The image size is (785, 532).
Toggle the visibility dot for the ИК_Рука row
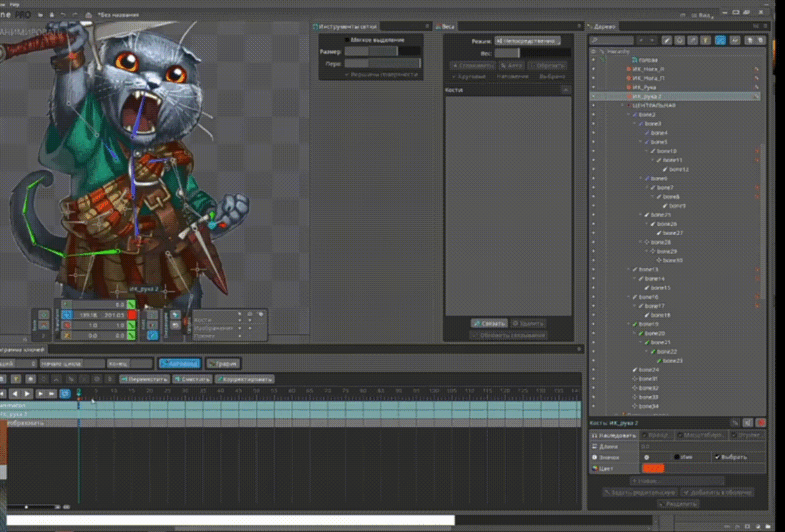pos(593,87)
